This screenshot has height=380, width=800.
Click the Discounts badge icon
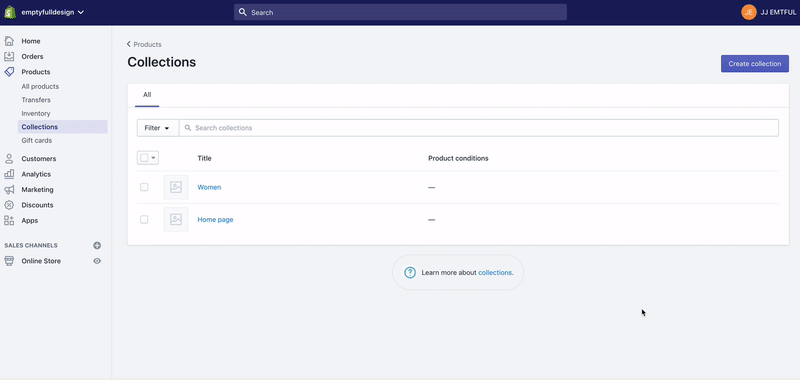9,205
